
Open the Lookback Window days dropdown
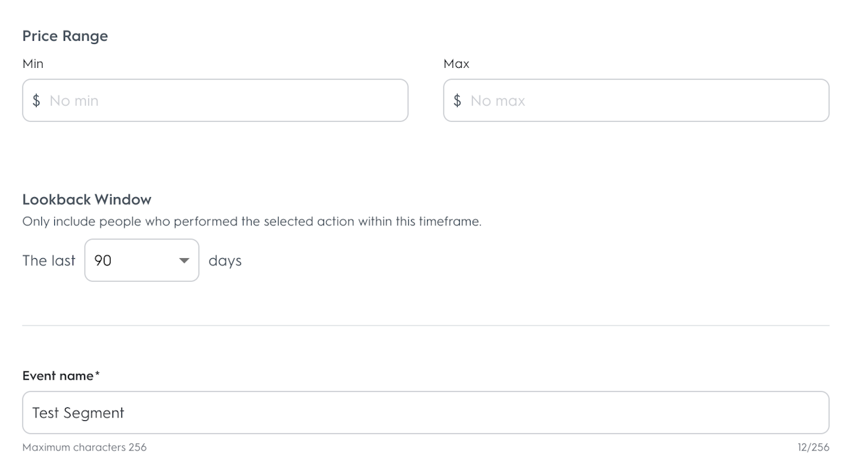[x=141, y=260]
